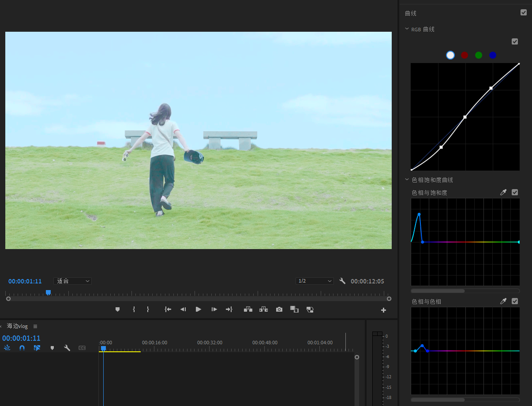The width and height of the screenshot is (532, 406).
Task: Toggle the timeline captions CC button
Action: [x=82, y=348]
